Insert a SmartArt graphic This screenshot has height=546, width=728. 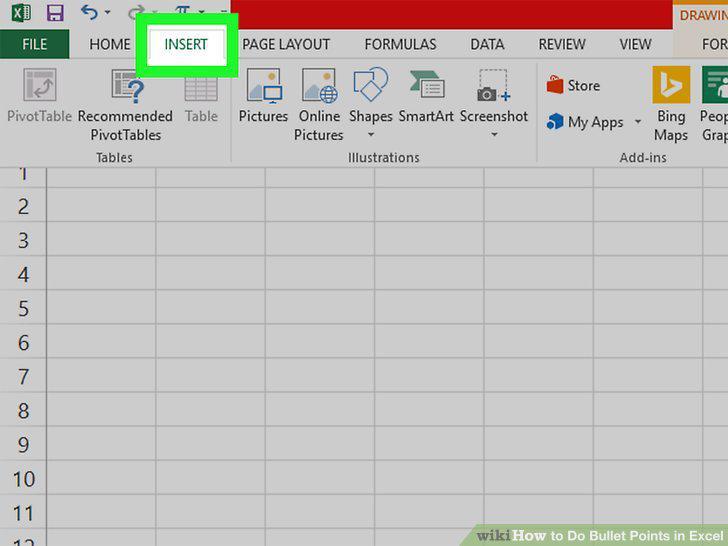pyautogui.click(x=426, y=96)
